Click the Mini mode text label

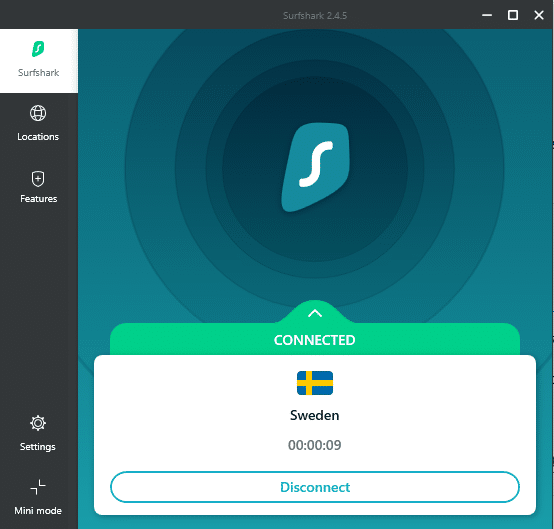(x=38, y=511)
